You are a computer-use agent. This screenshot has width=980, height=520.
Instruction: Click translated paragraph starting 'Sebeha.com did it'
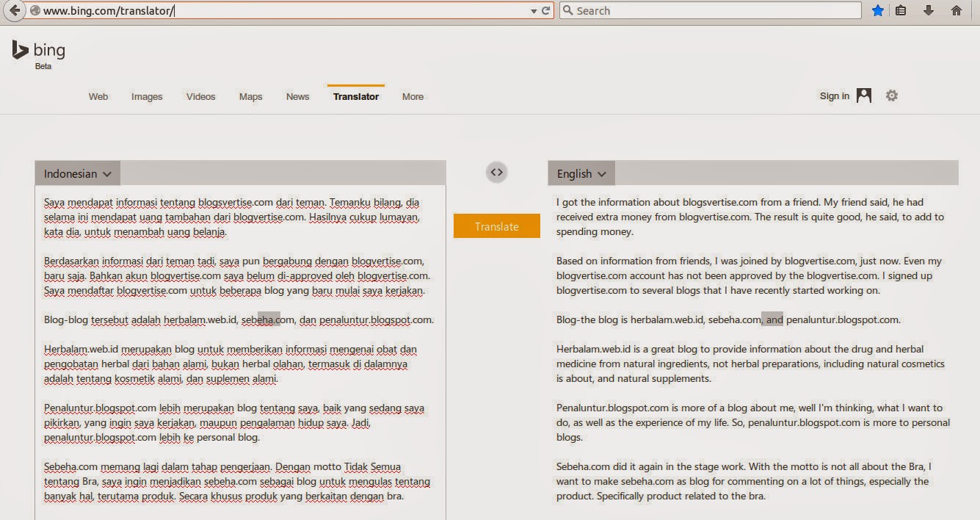pos(744,481)
